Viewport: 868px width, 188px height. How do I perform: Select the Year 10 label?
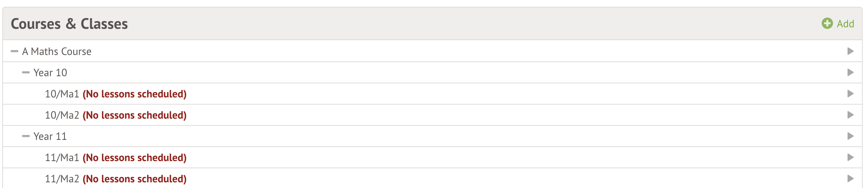point(50,73)
